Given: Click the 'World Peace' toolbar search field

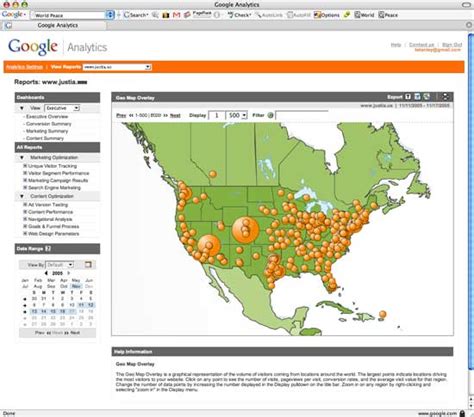Looking at the screenshot, I should coord(68,15).
